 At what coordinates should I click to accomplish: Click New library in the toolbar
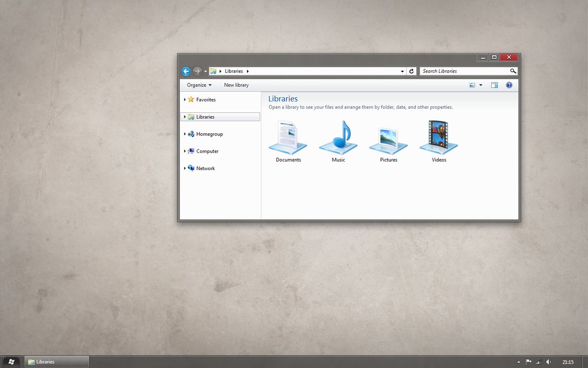coord(236,85)
